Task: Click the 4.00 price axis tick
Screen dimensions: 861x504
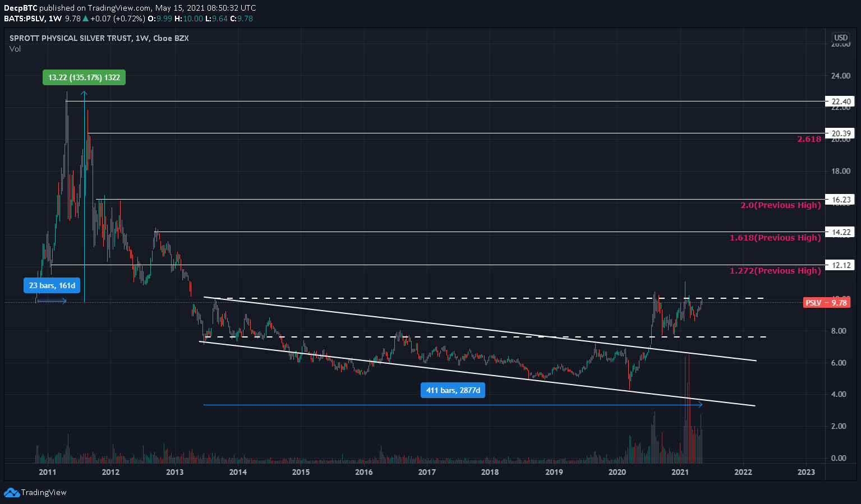Action: (x=839, y=394)
